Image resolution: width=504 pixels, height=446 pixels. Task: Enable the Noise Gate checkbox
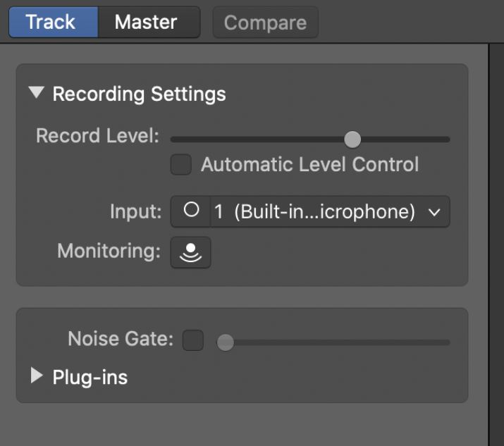[193, 340]
